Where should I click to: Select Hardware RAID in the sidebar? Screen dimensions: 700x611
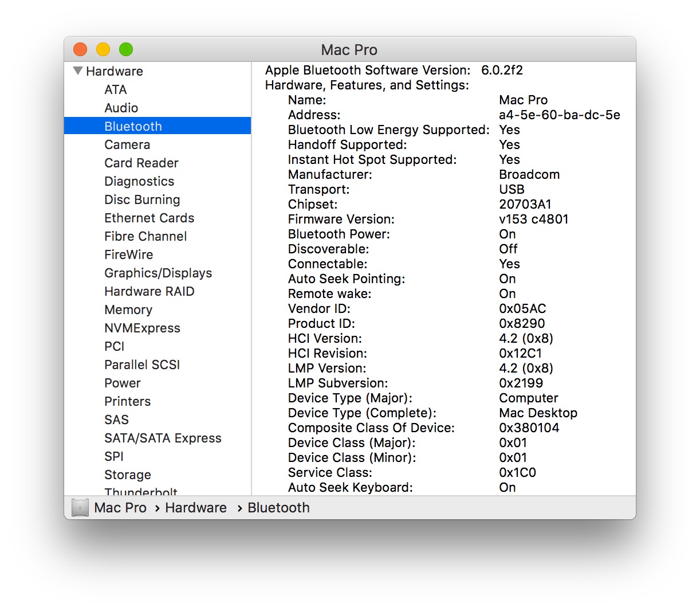(150, 291)
